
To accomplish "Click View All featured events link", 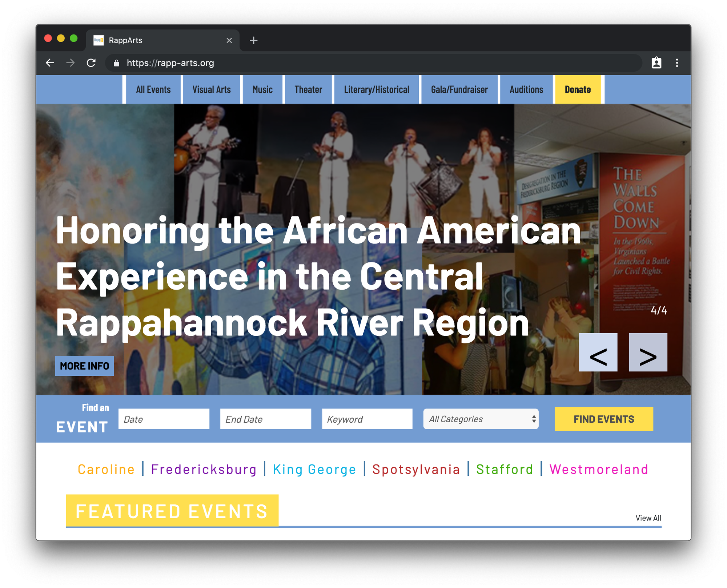I will click(x=648, y=518).
